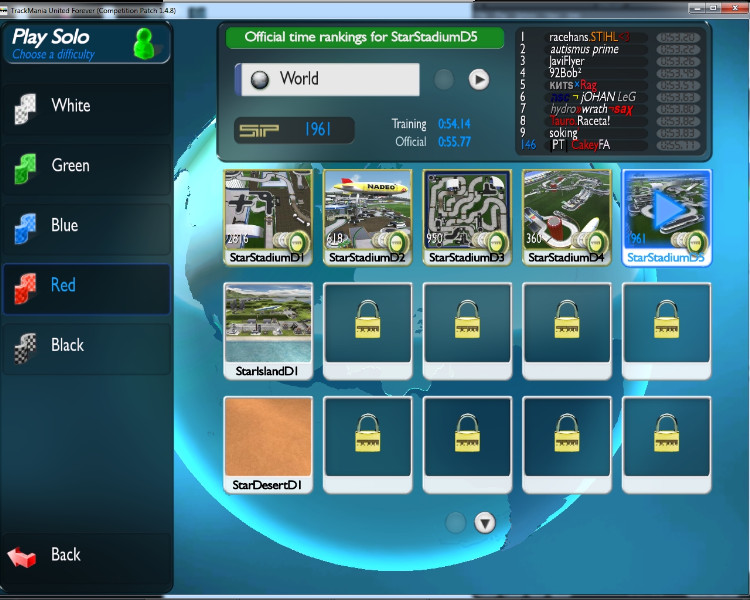
Task: Choose the Black difficulty flag
Action: click(24, 347)
